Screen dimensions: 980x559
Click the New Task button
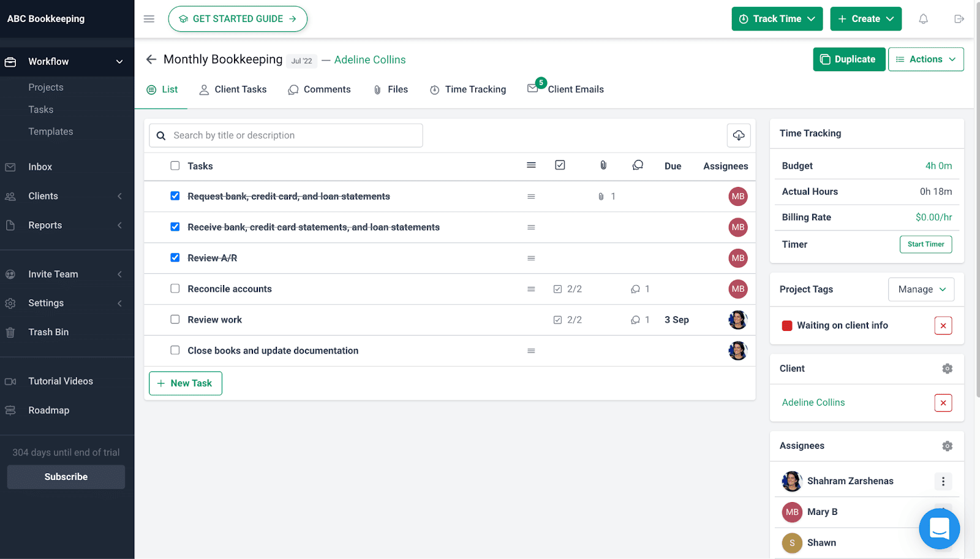point(186,383)
